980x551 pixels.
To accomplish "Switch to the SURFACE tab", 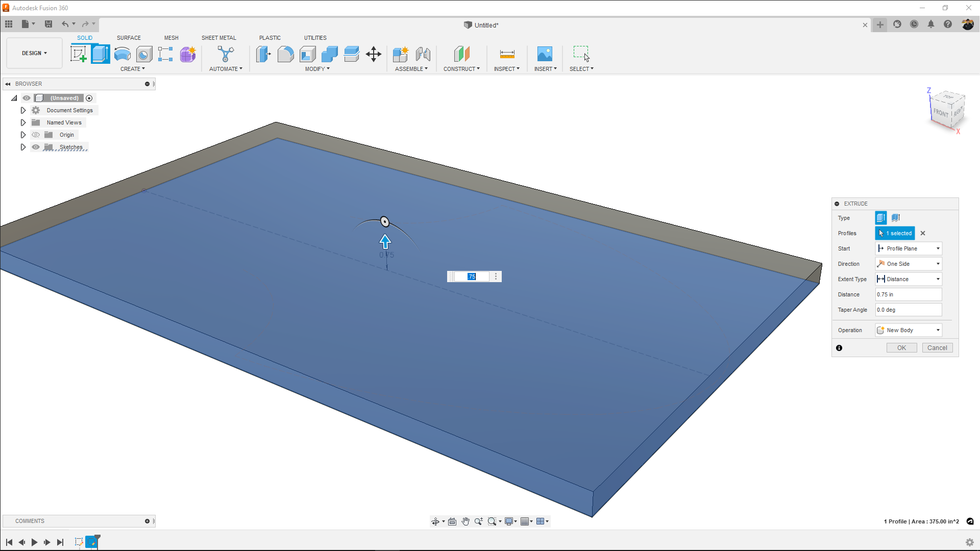I will click(129, 38).
